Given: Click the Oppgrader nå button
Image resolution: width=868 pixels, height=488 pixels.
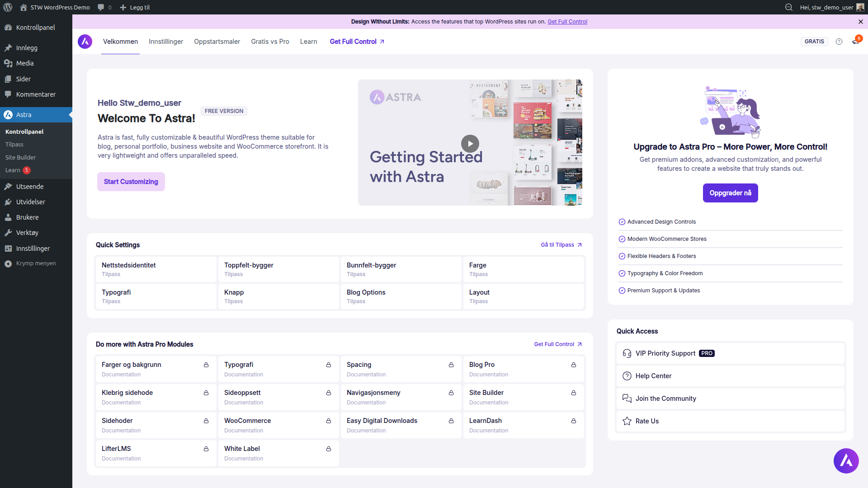Looking at the screenshot, I should pyautogui.click(x=731, y=193).
